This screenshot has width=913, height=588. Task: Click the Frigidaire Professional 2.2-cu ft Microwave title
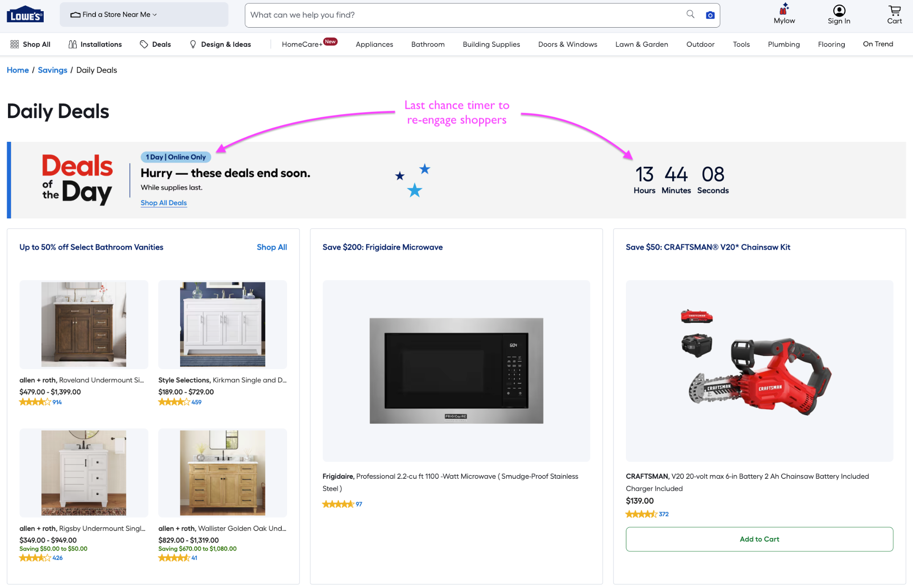pos(450,482)
